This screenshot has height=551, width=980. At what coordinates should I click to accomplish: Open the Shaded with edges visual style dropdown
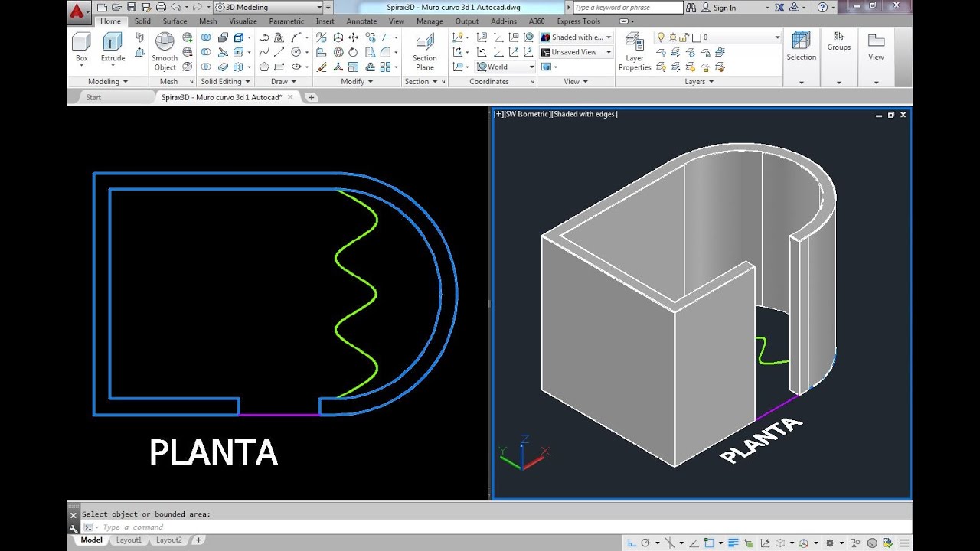pos(576,37)
